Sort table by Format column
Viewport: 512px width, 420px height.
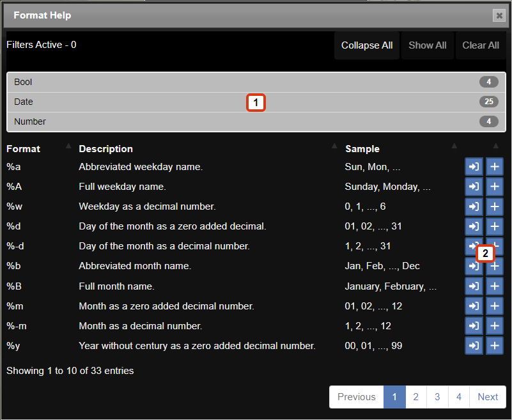pos(24,148)
